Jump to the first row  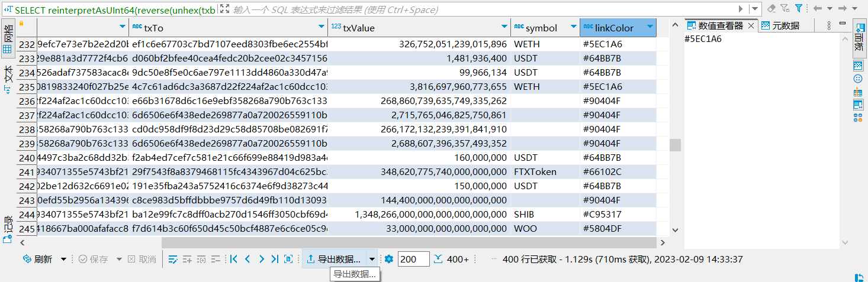(x=234, y=259)
